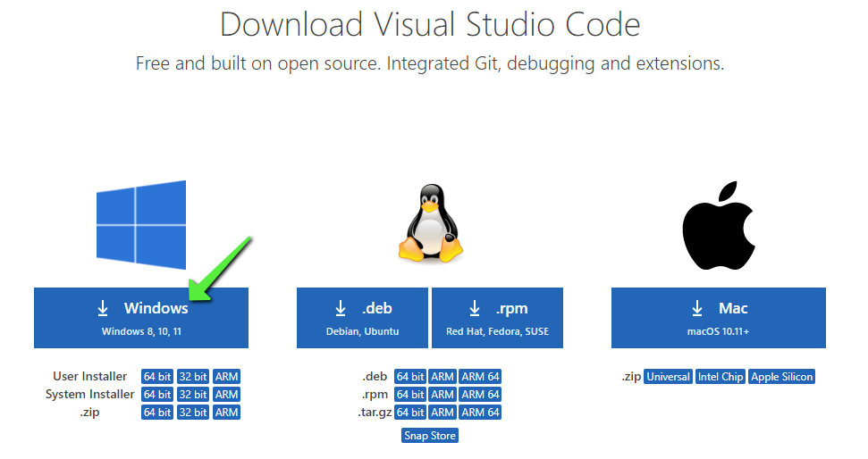Select User Installer ARM
The width and height of the screenshot is (868, 459).
pyautogui.click(x=226, y=377)
